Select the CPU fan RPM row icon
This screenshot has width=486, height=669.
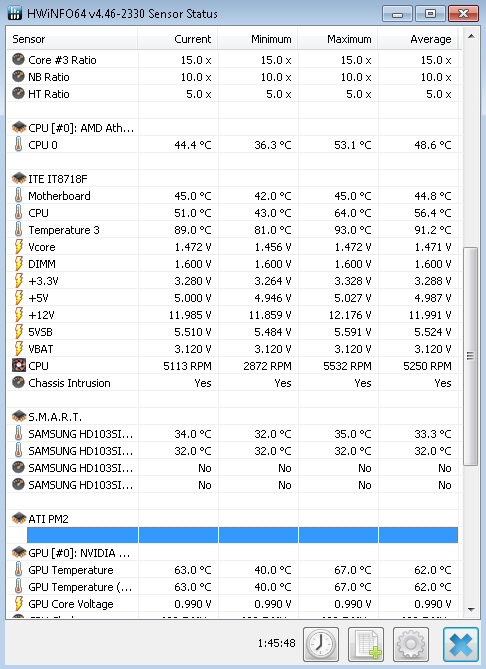click(18, 366)
